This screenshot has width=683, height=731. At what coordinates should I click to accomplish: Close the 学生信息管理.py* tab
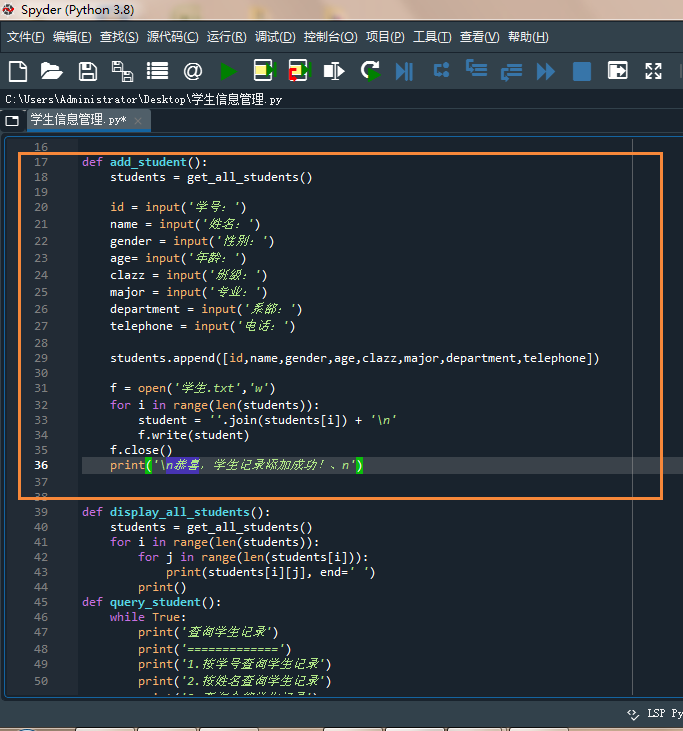click(x=138, y=121)
